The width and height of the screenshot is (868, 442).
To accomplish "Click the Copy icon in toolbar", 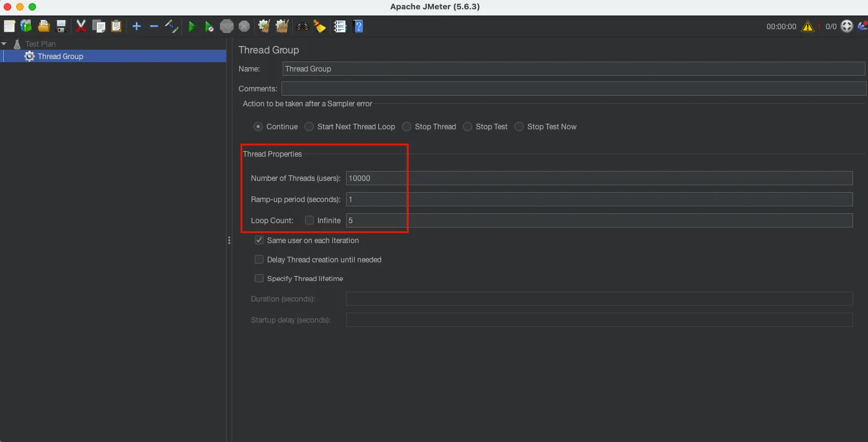I will pos(98,26).
